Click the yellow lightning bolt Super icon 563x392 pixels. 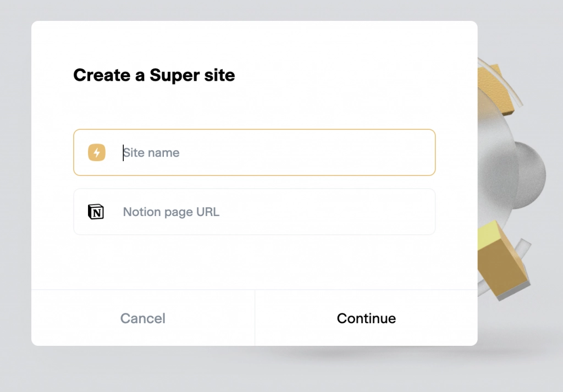tap(97, 152)
